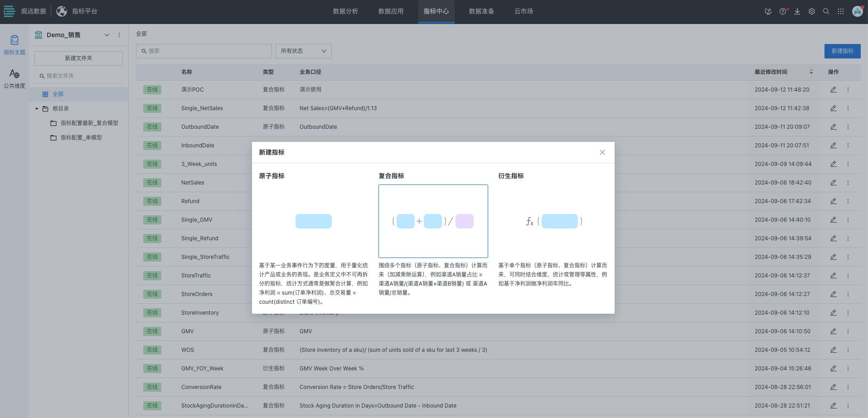
Task: Switch to the 数据分析 tab
Action: tap(345, 11)
